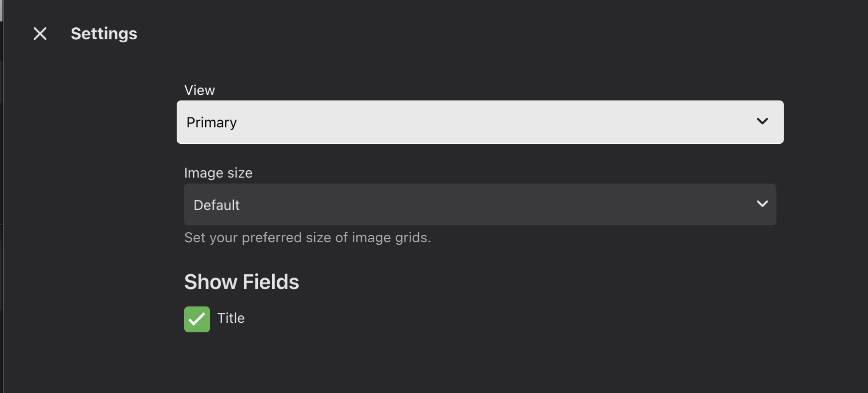Open the View dropdown set to Primary

[480, 122]
